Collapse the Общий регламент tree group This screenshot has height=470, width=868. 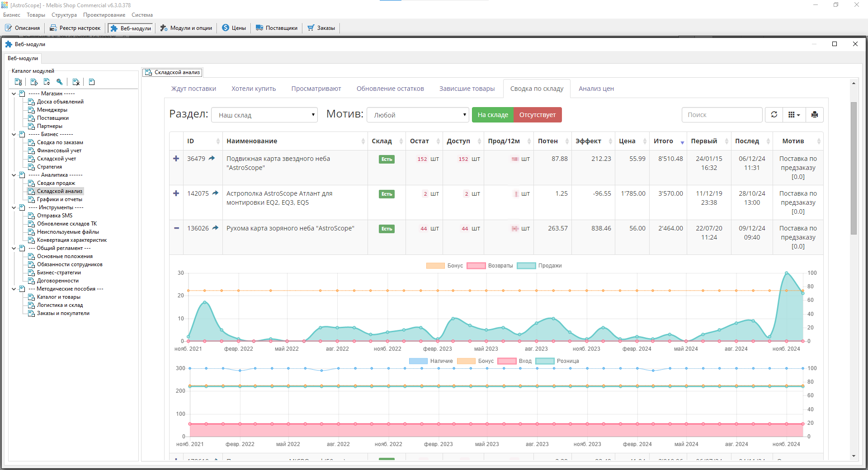pyautogui.click(x=14, y=248)
